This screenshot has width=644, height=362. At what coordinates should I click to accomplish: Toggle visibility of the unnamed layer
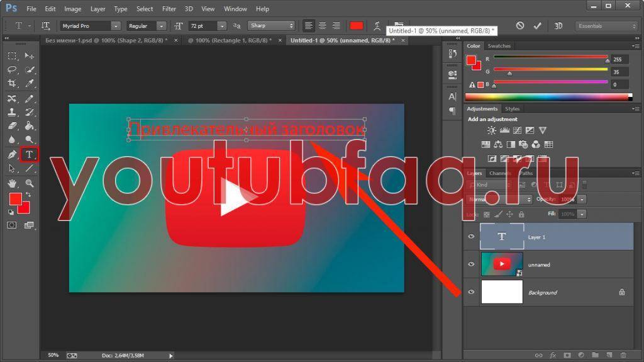coord(471,264)
